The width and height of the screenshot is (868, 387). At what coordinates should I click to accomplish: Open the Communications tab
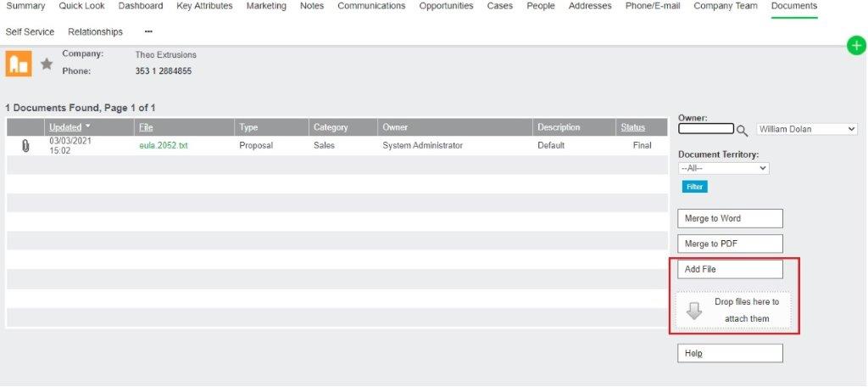[371, 6]
